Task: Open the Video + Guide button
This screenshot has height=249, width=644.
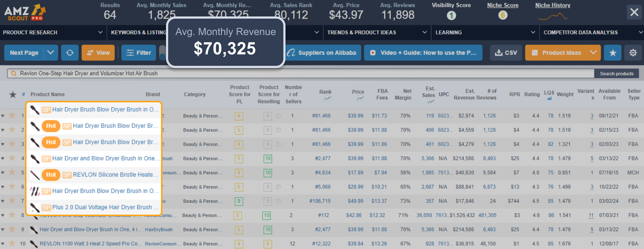Action: point(423,53)
